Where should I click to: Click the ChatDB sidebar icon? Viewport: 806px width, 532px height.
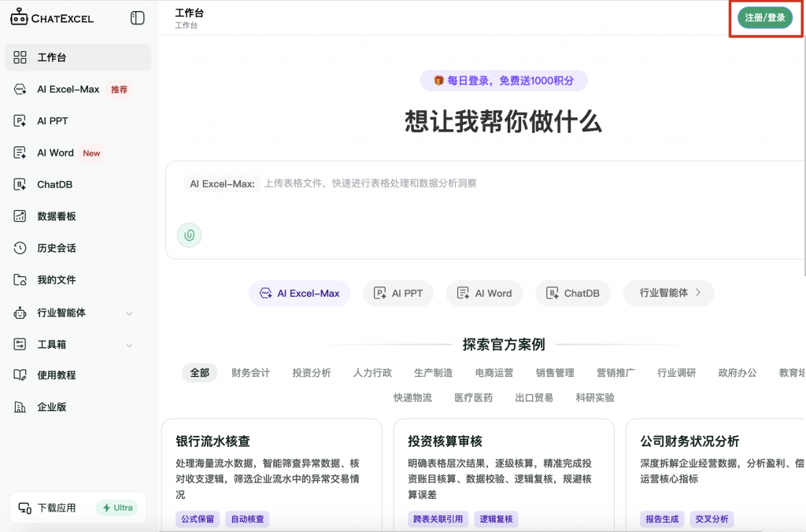point(20,184)
